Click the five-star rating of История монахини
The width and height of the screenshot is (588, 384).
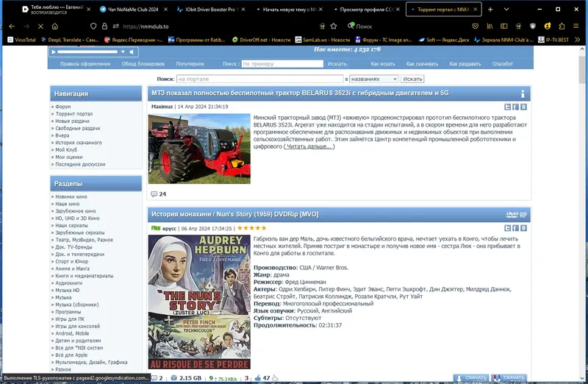pos(252,228)
